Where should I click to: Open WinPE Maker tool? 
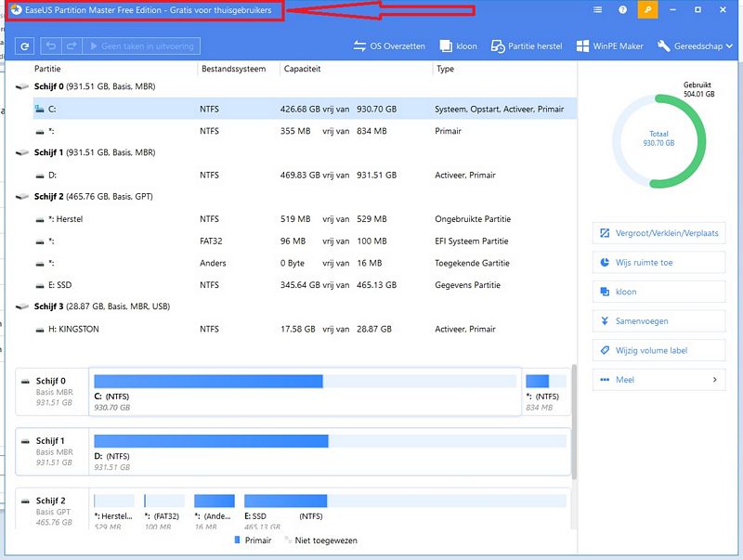click(x=610, y=46)
